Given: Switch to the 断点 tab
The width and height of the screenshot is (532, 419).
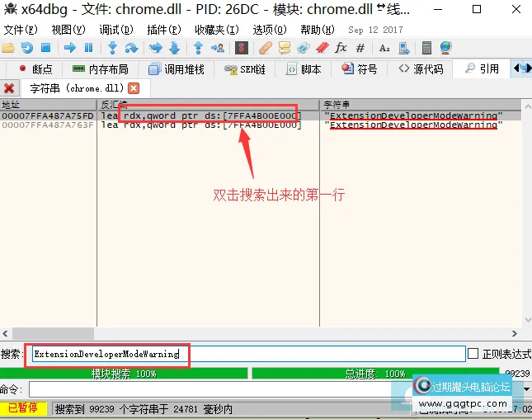Looking at the screenshot, I should click(x=35, y=69).
